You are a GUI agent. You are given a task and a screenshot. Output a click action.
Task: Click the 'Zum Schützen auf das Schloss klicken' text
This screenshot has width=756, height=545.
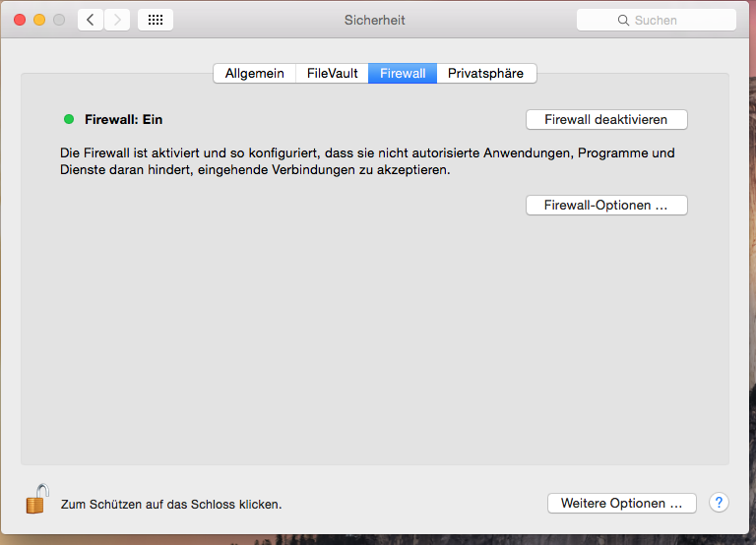point(171,504)
